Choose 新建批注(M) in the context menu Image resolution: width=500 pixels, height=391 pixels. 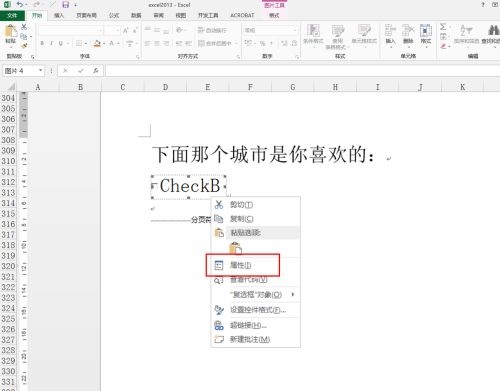[256, 339]
